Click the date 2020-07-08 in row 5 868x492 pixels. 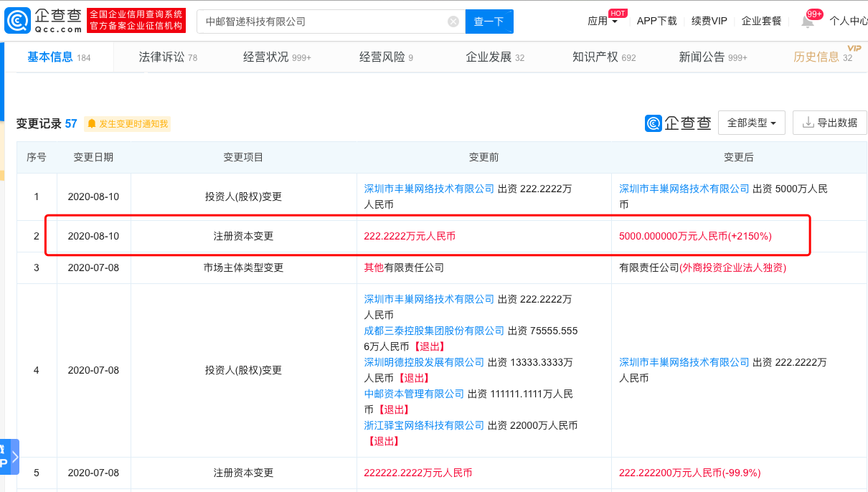coord(93,473)
